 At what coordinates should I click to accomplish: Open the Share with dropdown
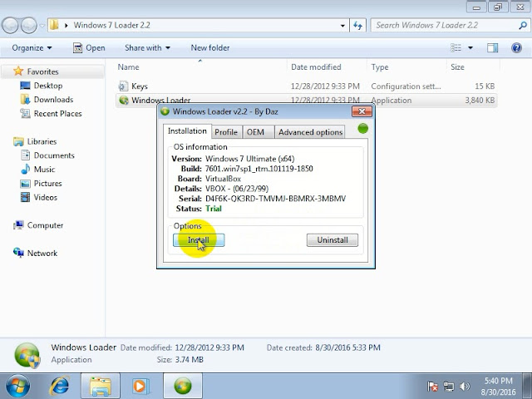(147, 48)
